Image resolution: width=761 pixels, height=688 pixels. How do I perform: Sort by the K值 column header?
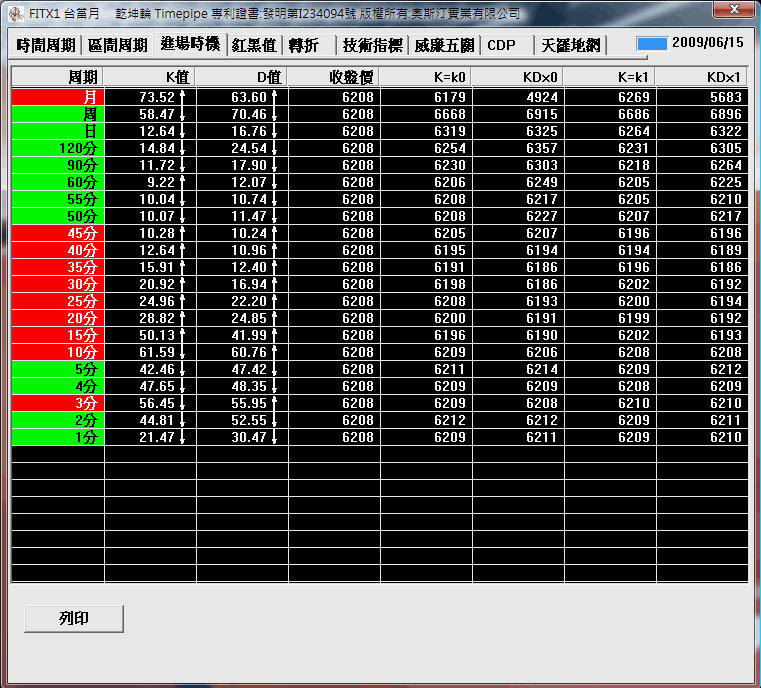pos(150,77)
